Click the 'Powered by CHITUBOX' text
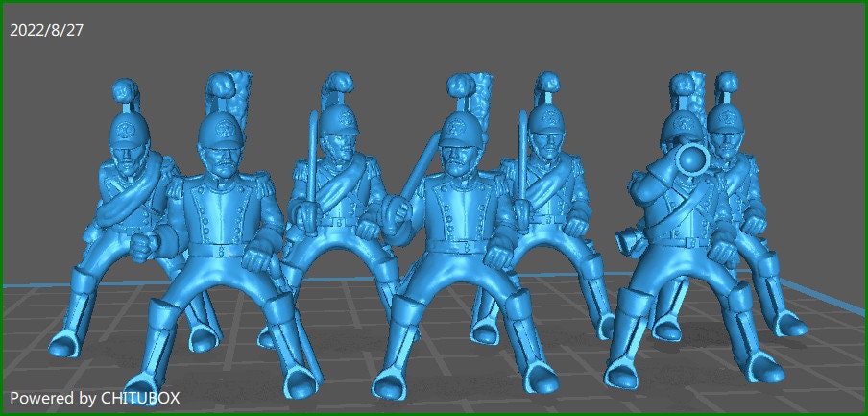The height and width of the screenshot is (416, 868). coord(95,398)
